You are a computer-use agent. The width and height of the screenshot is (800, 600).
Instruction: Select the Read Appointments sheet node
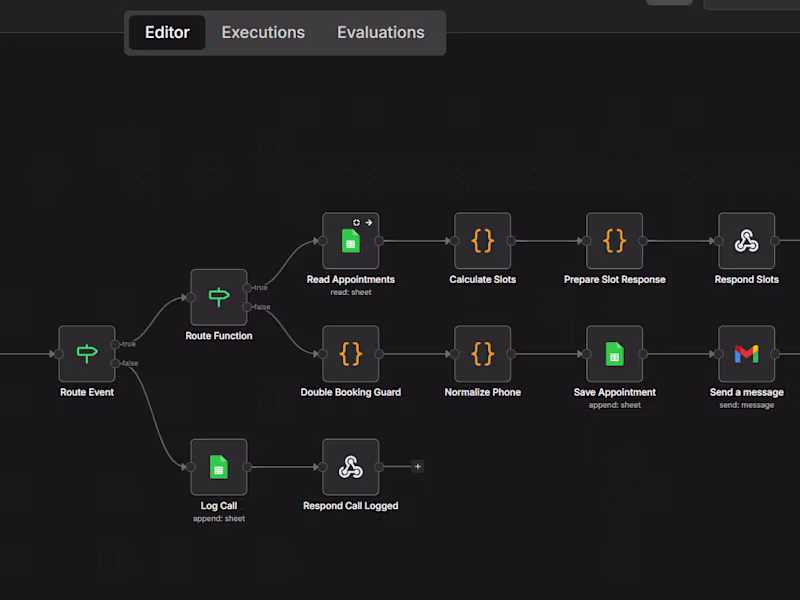(351, 241)
